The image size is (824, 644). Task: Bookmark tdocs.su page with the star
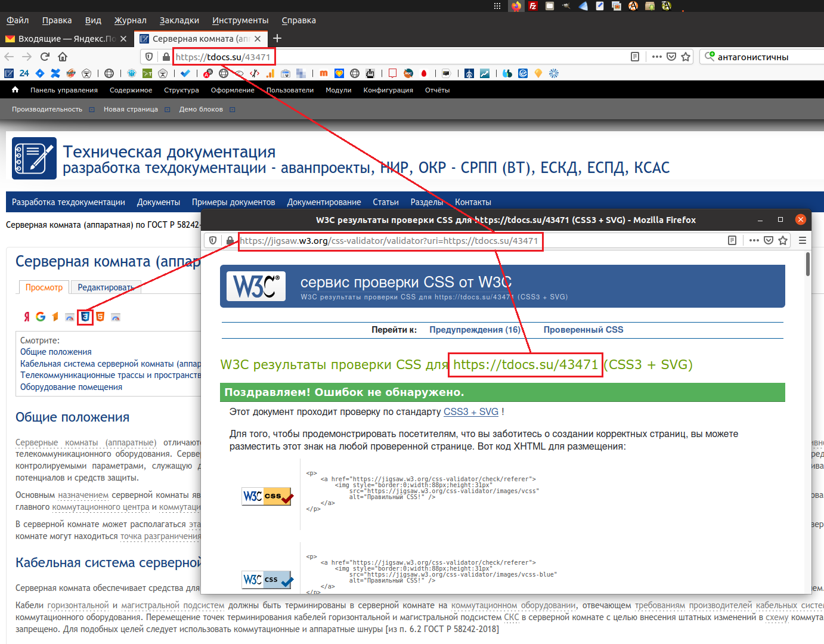(686, 57)
